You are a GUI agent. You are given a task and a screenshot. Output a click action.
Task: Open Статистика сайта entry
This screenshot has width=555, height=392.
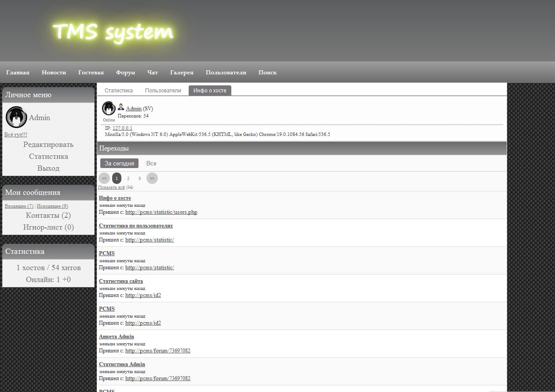(121, 281)
